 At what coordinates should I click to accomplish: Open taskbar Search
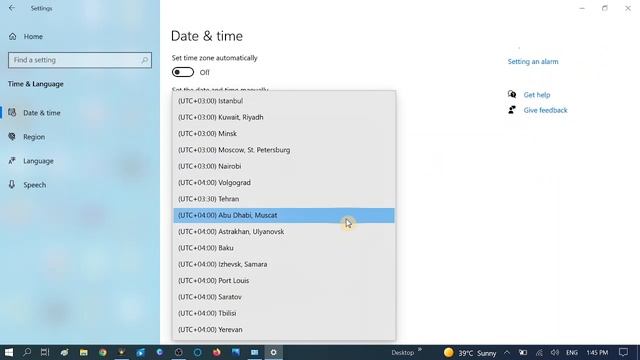27,352
